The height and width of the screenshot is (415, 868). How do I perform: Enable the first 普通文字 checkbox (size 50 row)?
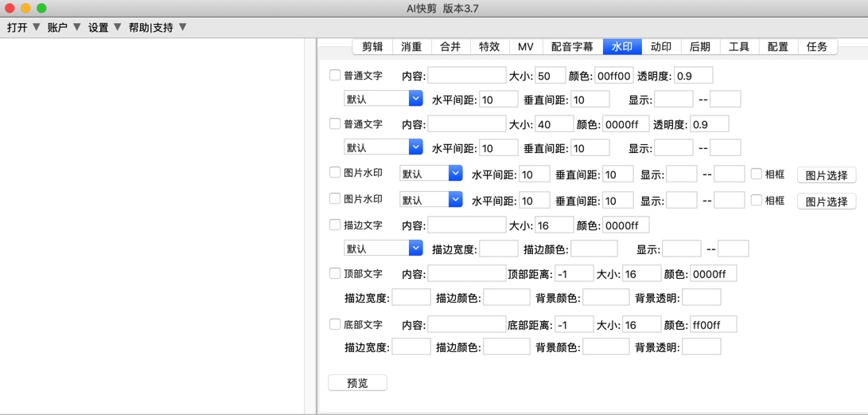[x=335, y=75]
